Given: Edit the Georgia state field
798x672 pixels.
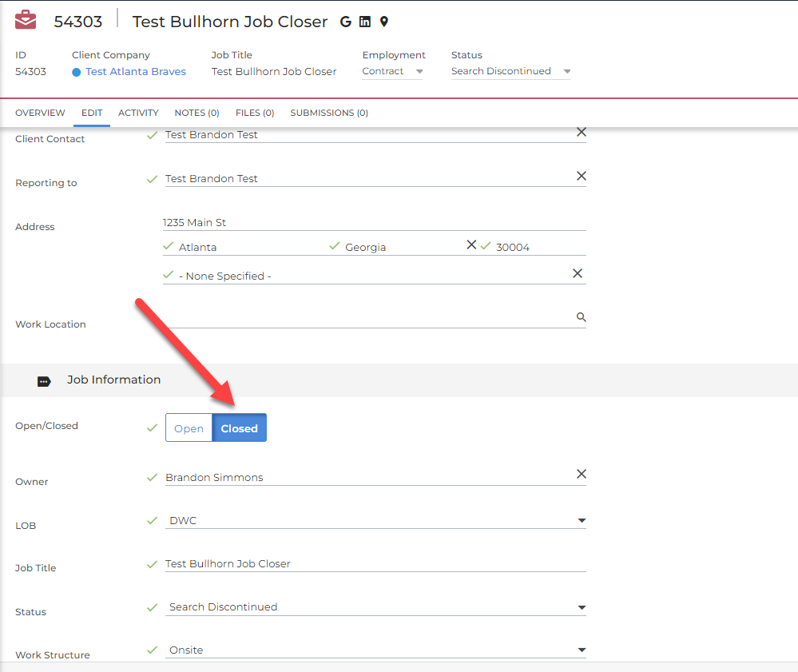Looking at the screenshot, I should click(402, 247).
